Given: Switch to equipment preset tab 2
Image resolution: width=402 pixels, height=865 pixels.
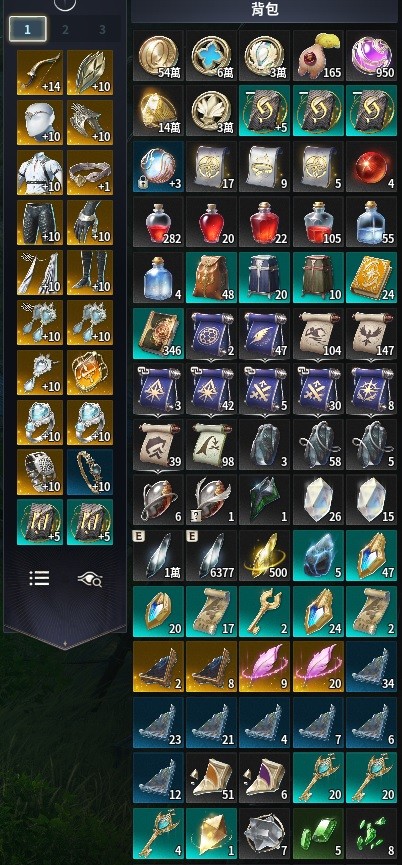Looking at the screenshot, I should [65, 30].
